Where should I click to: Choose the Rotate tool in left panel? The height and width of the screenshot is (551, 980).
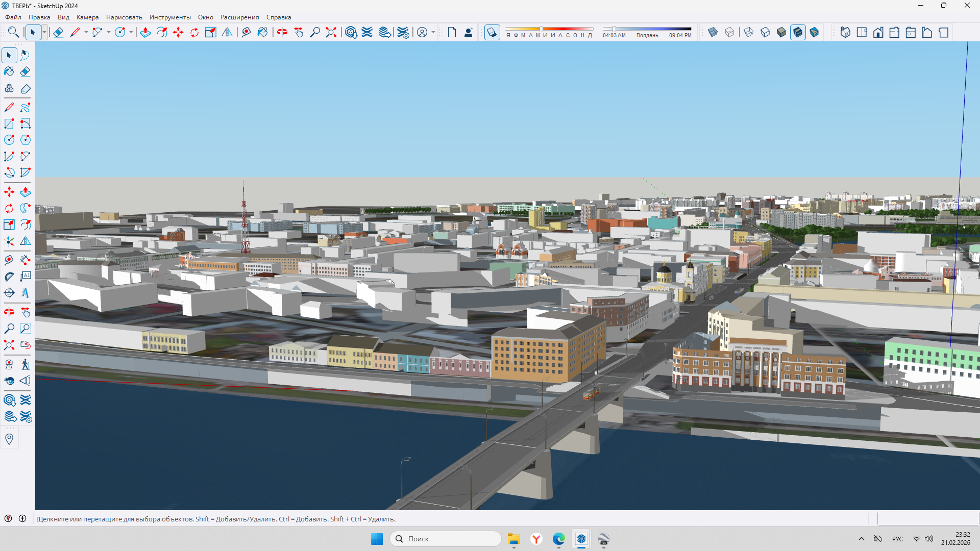[9, 209]
